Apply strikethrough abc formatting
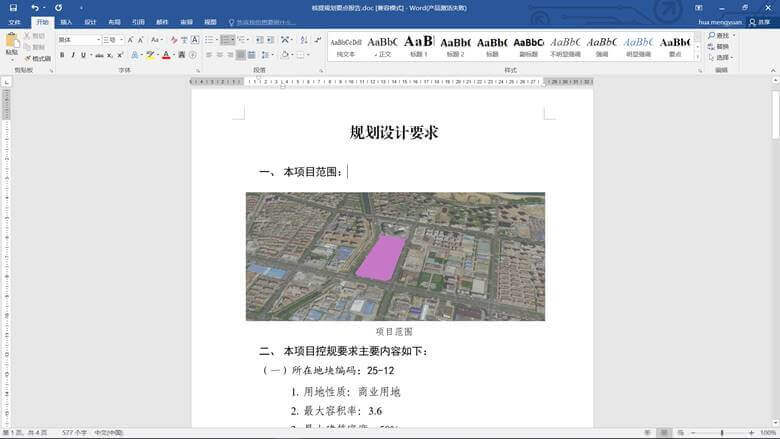The image size is (780, 439). pyautogui.click(x=99, y=55)
